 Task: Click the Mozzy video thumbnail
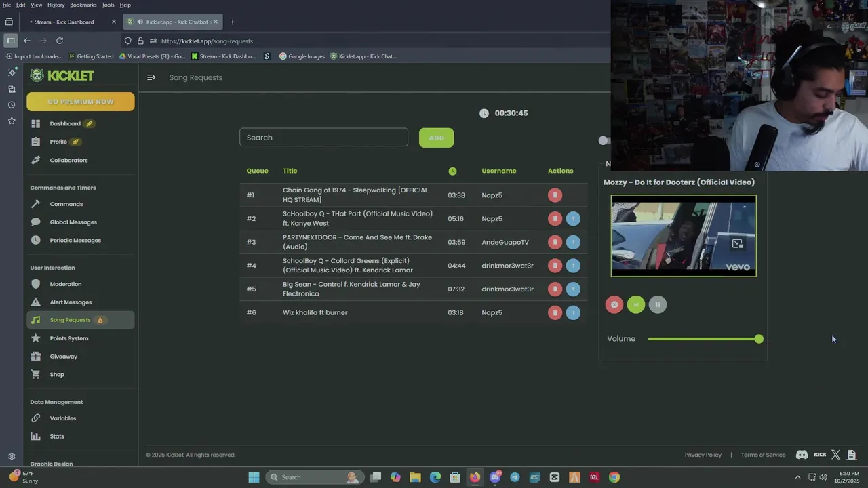pos(684,236)
